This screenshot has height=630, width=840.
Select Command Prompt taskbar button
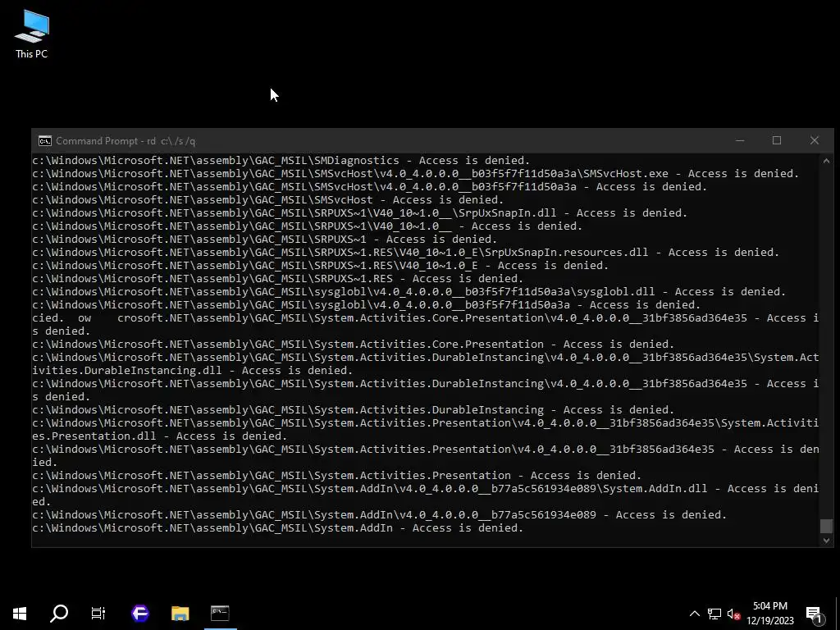point(220,614)
